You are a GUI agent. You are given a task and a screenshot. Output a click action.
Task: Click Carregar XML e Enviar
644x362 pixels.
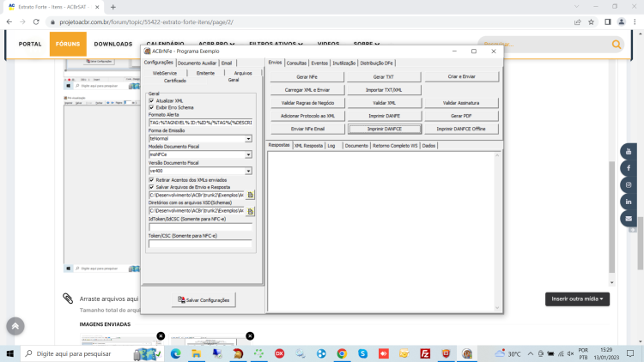point(307,90)
